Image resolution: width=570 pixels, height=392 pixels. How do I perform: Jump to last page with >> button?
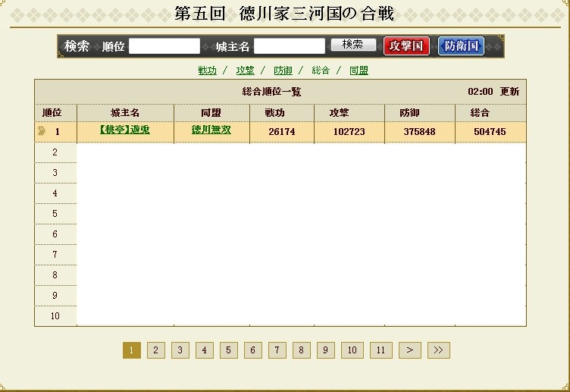coord(438,350)
